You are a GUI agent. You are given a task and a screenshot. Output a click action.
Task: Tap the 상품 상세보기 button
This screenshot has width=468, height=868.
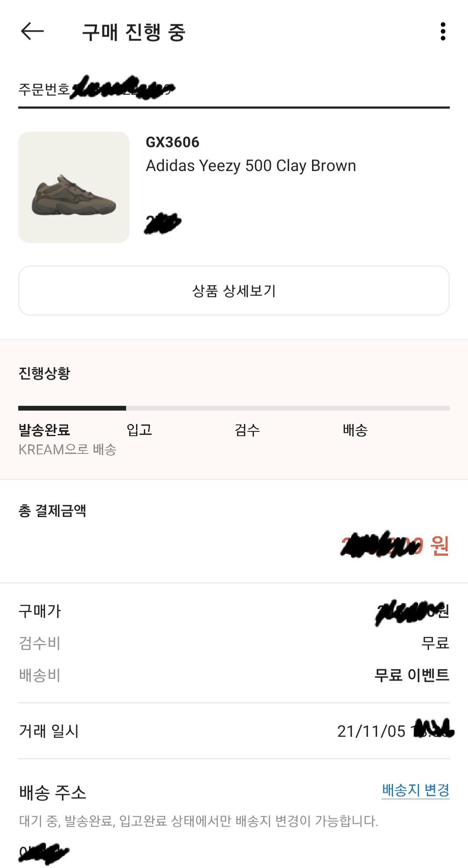coord(234,291)
